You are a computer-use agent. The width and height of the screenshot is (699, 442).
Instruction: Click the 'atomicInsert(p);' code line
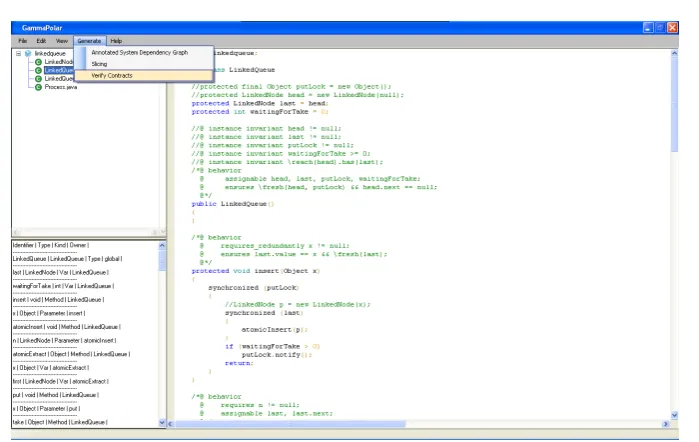[x=274, y=330]
